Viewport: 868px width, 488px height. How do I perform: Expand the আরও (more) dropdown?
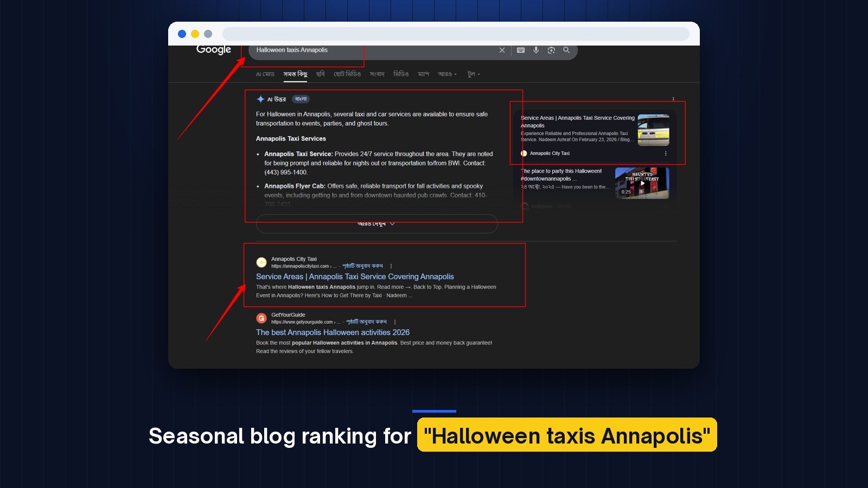click(x=448, y=74)
